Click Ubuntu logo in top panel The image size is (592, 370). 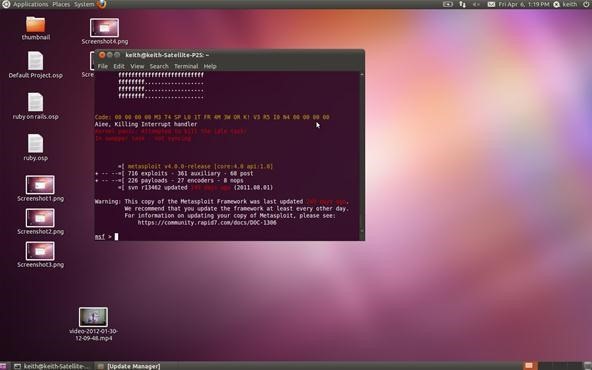tap(6, 4)
